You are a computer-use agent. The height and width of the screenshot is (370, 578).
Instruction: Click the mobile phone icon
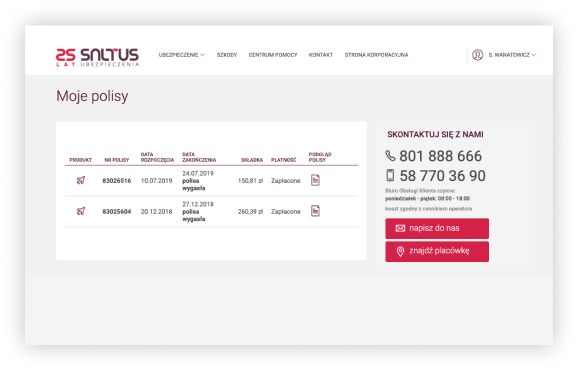pos(390,175)
